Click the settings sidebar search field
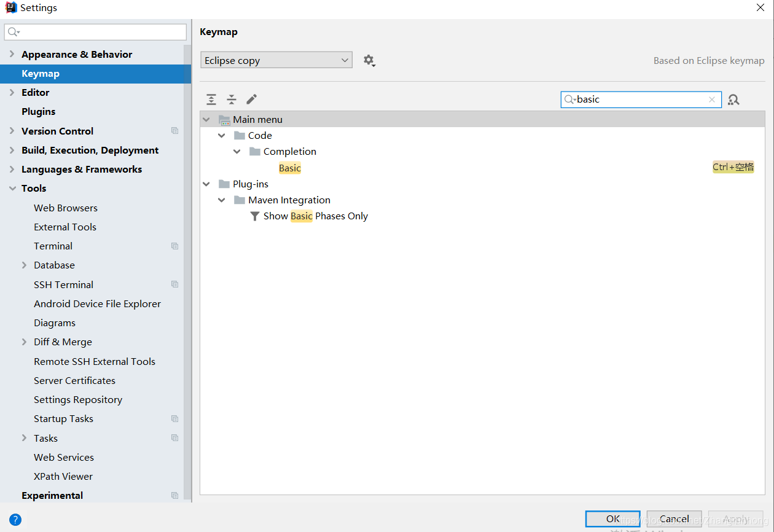Image resolution: width=774 pixels, height=532 pixels. pos(95,32)
